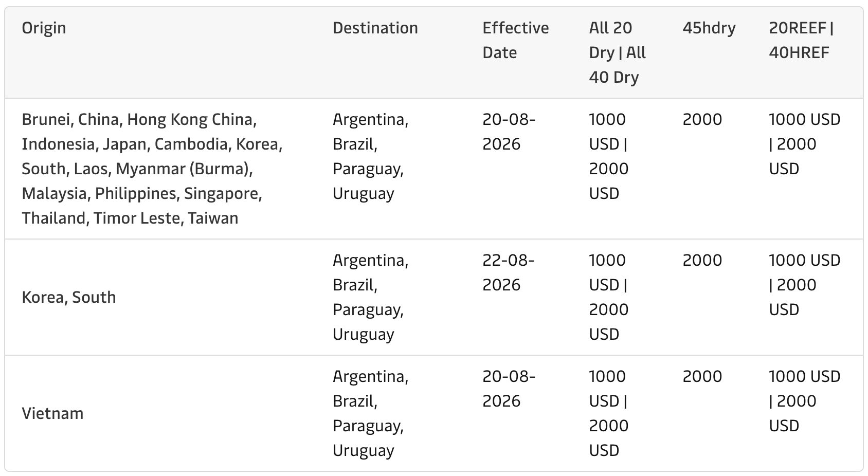The width and height of the screenshot is (868, 476).
Task: Select first row's destination countries cell
Action: pyautogui.click(x=370, y=156)
